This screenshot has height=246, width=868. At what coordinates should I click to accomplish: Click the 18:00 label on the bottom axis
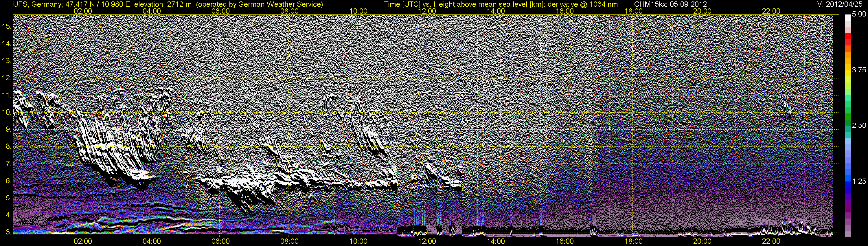click(633, 241)
